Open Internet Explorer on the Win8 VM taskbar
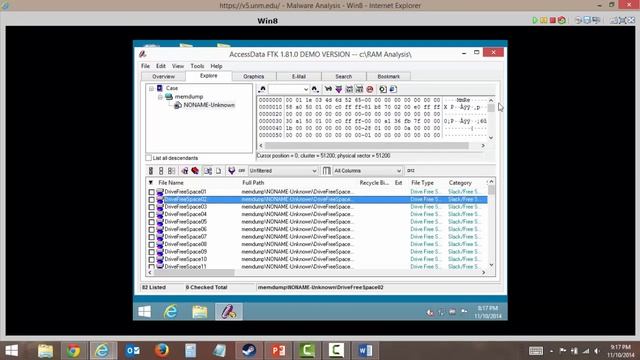Screen dimensions: 640x360 coord(171,312)
